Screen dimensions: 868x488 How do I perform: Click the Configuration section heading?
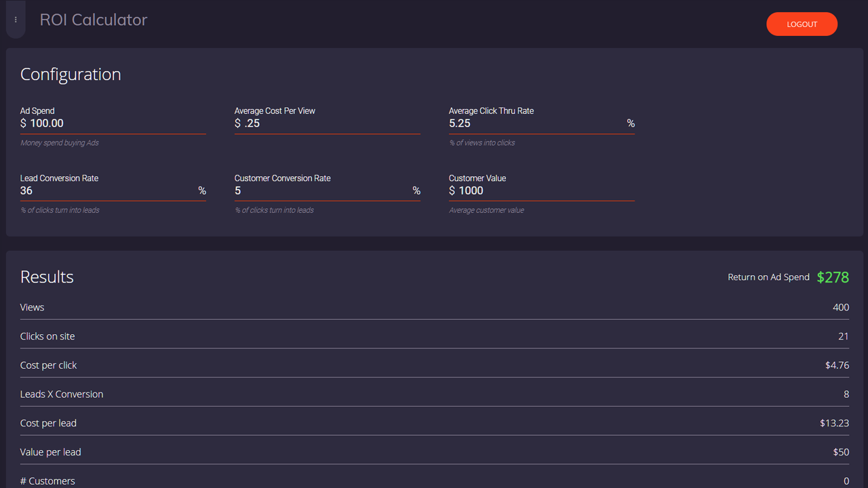71,75
